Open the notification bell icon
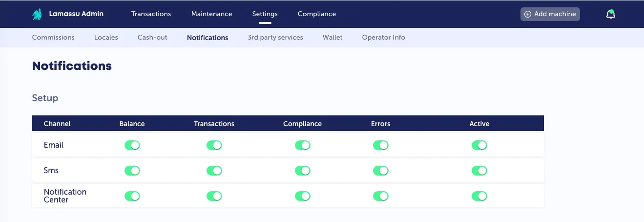Screen dimensions: 644x222 pos(611,14)
